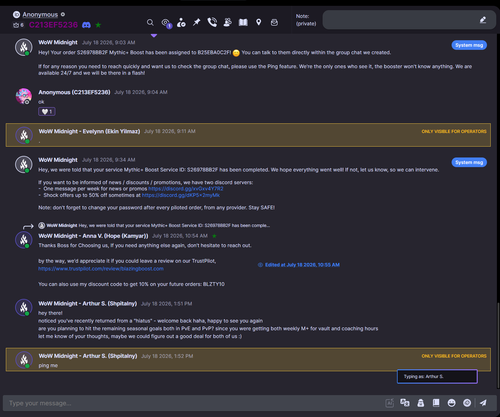Image resolution: width=500 pixels, height=417 pixels.
Task: Click 'WoW Midnight - Evelynn (Ekin Yilmaz)' name
Action: coord(89,131)
